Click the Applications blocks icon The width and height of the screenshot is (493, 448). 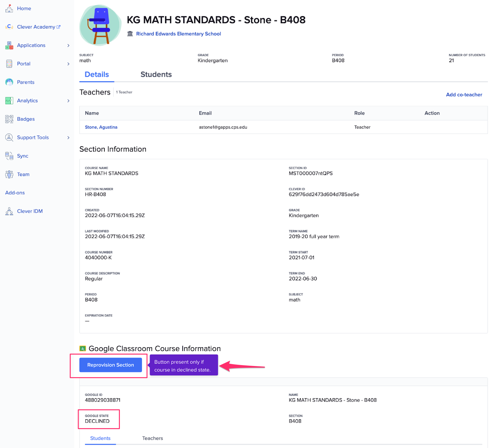[x=9, y=45]
